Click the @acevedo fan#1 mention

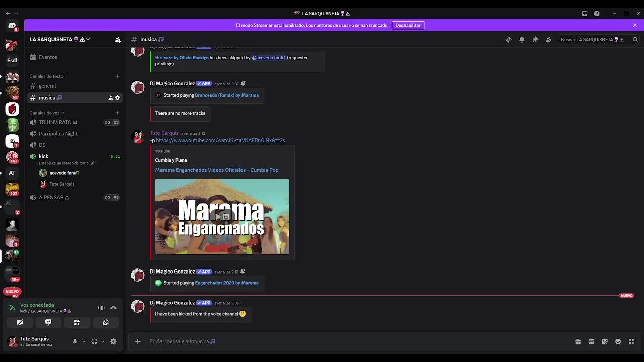[x=269, y=58]
